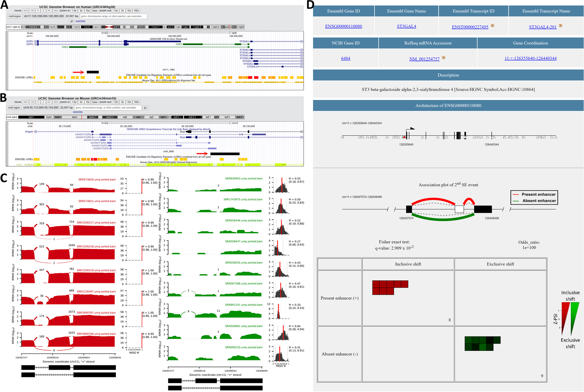Zoom in 10x in Human browser

88,11
